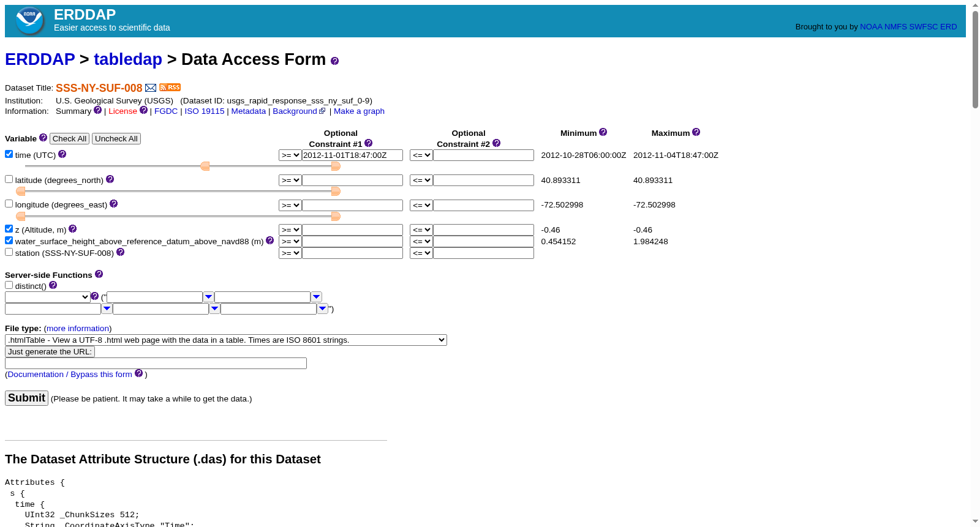Open the File type dropdown (.htmlTable)

tap(226, 340)
